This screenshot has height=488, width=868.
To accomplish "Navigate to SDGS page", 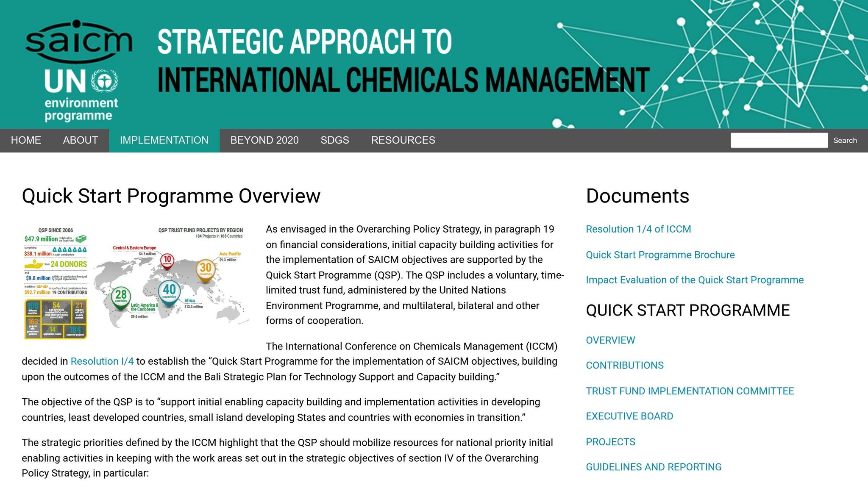I will pos(334,140).
